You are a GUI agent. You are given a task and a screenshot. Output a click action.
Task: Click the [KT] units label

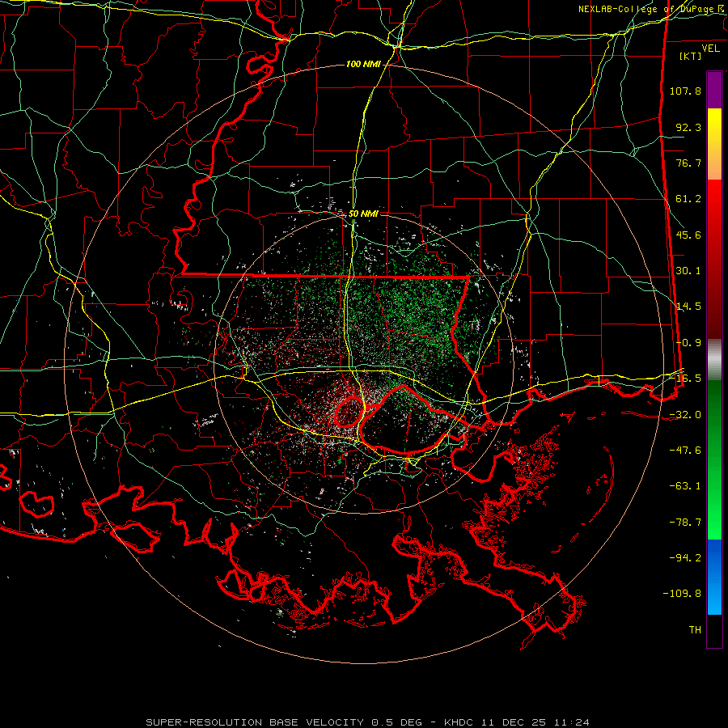point(690,56)
